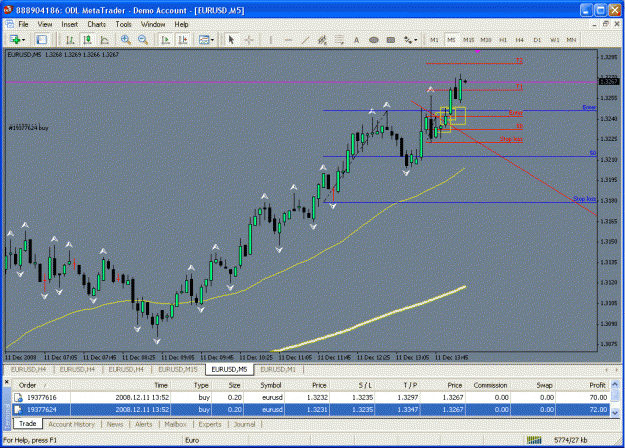Select order row 19377624

tap(311, 409)
